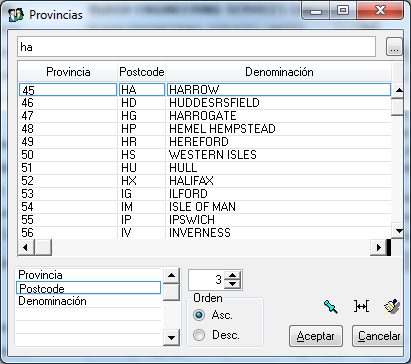The width and height of the screenshot is (411, 364).
Task: Select the HEREFORD row
Action: click(205, 142)
